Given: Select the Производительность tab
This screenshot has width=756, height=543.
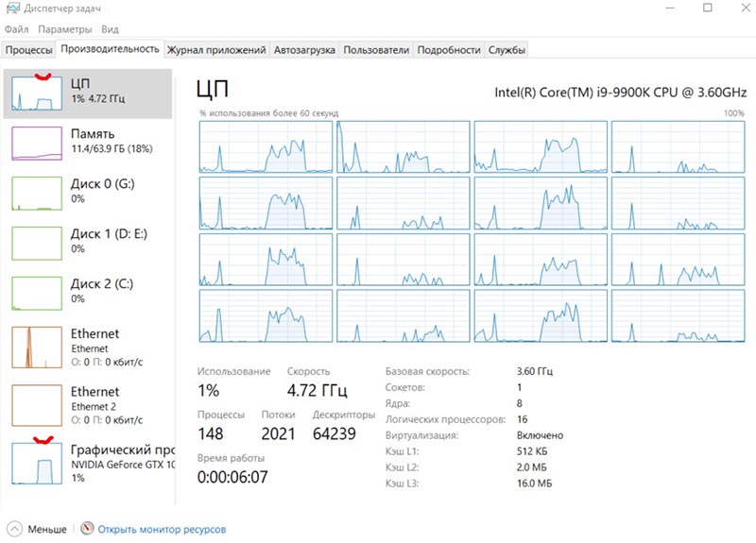Looking at the screenshot, I should coord(110,49).
